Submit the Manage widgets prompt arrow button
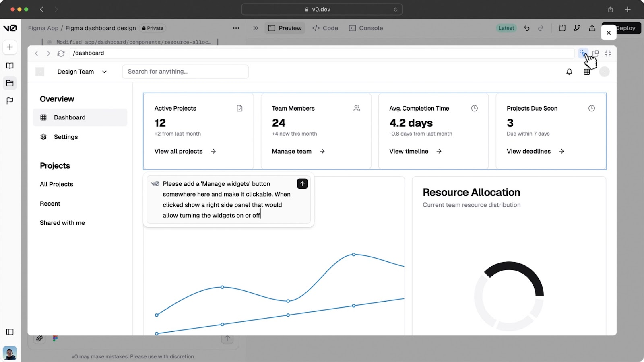This screenshot has width=644, height=362. point(302,184)
